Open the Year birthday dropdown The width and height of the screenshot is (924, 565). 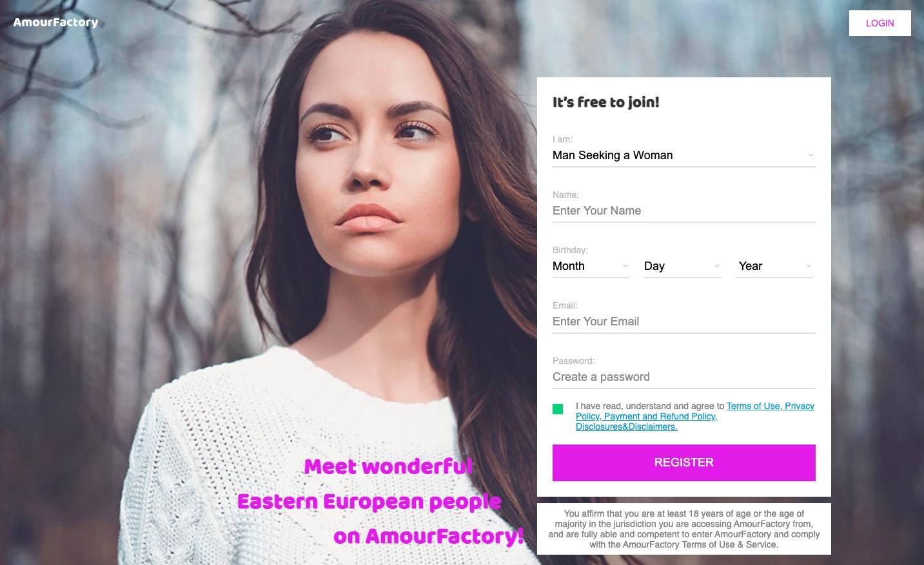(774, 266)
